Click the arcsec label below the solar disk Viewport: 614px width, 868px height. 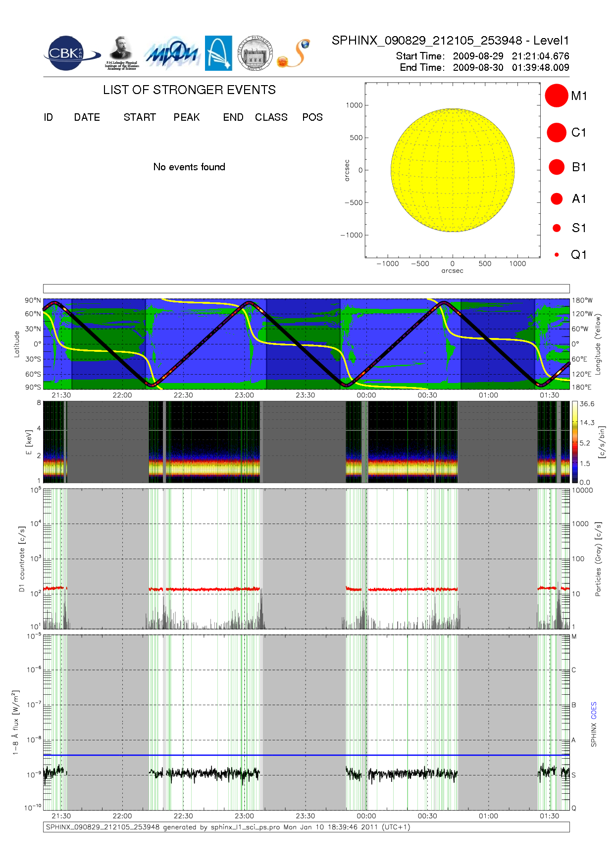453,271
